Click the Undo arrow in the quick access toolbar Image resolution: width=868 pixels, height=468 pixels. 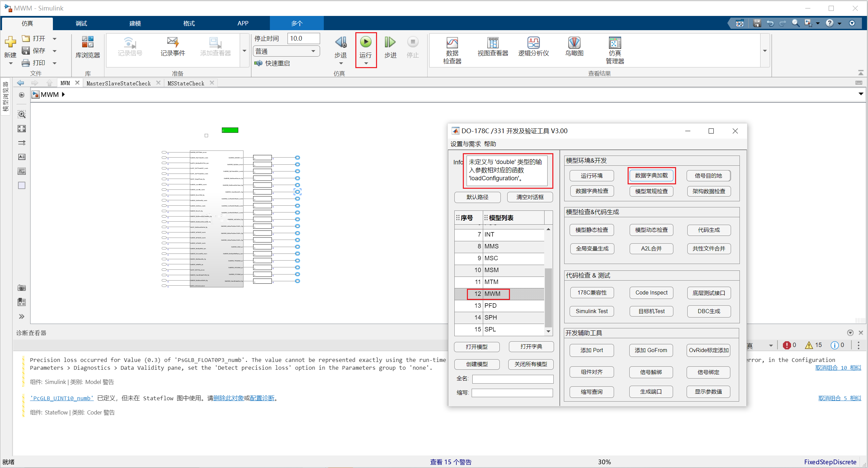click(x=770, y=23)
